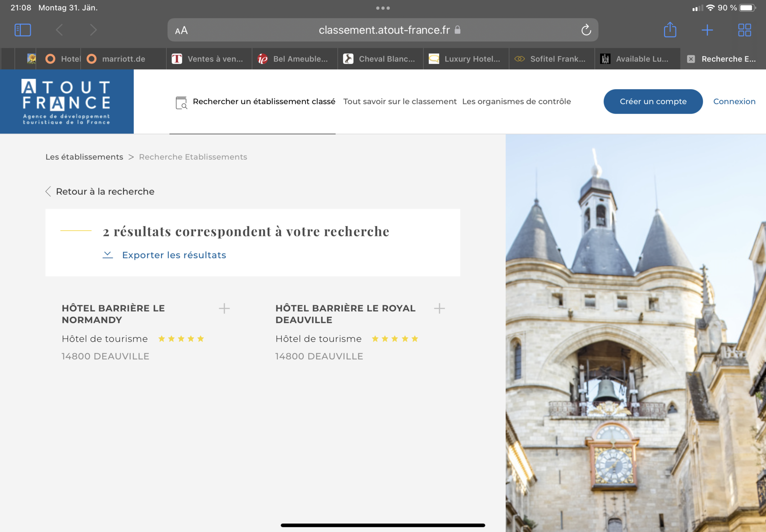Click the download icon beside Exporter

tap(108, 255)
